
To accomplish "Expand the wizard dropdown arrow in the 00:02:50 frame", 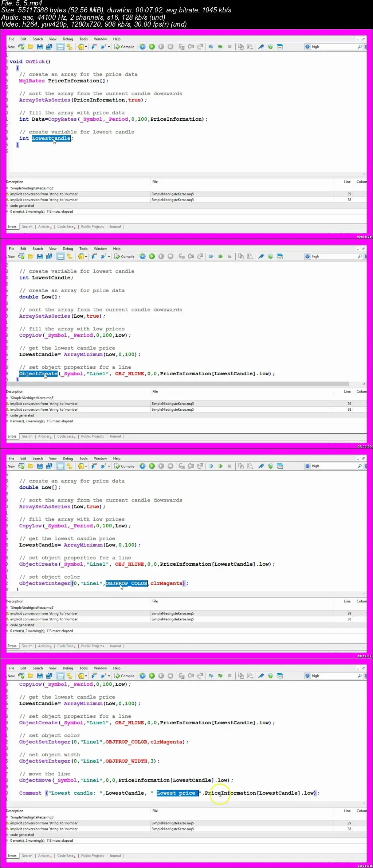I will (x=86, y=256).
